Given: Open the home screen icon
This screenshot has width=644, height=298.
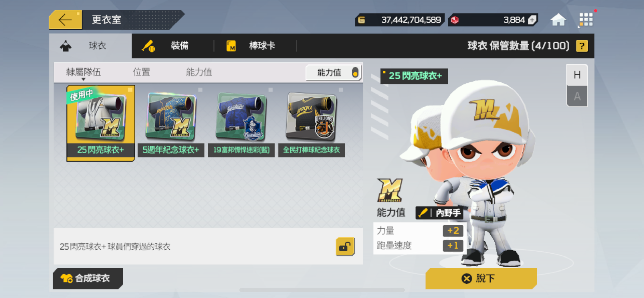Looking at the screenshot, I should (558, 20).
